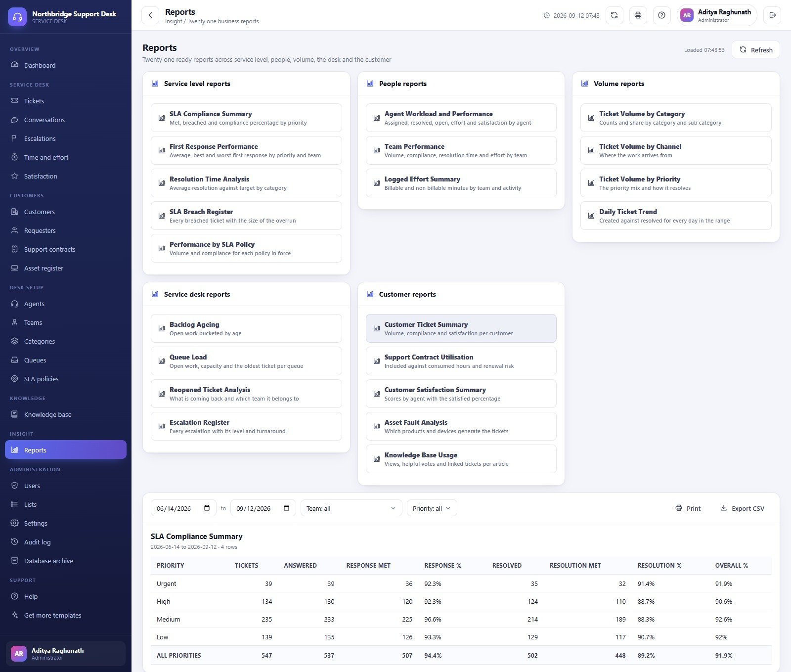
Task: Click the Knowledge base book icon
Action: (x=14, y=414)
